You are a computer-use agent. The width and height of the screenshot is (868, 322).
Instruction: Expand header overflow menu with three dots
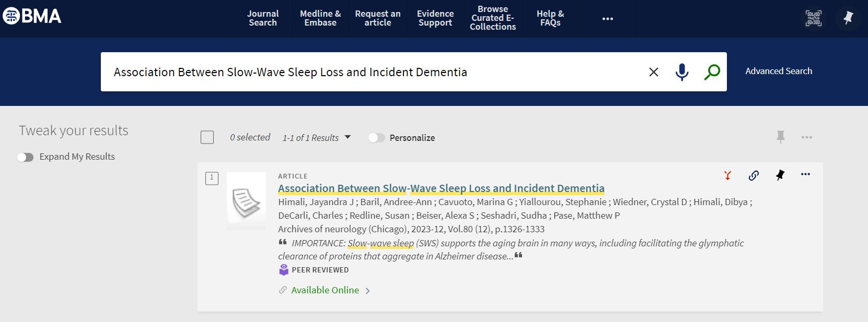tap(607, 19)
